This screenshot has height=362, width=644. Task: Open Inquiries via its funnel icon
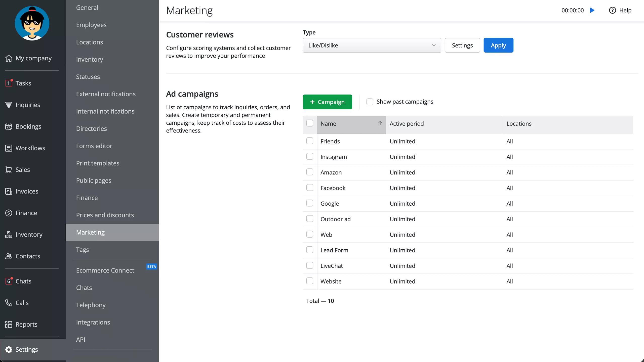[x=9, y=105]
